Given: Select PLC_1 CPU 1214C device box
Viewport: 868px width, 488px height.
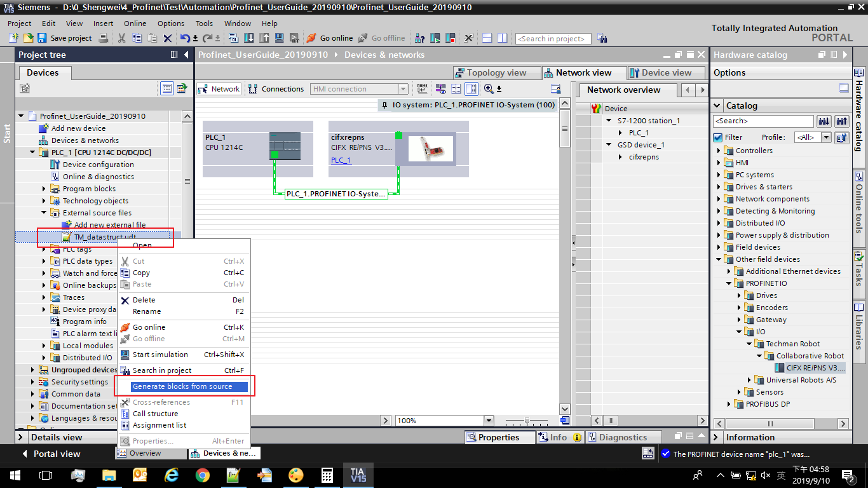Looking at the screenshot, I should (257, 149).
